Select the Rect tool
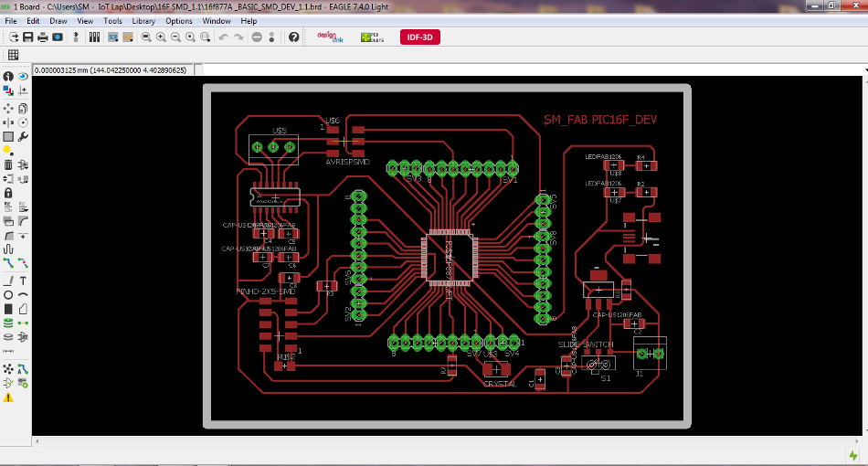Screen dimensions: 868x466 tap(8, 310)
